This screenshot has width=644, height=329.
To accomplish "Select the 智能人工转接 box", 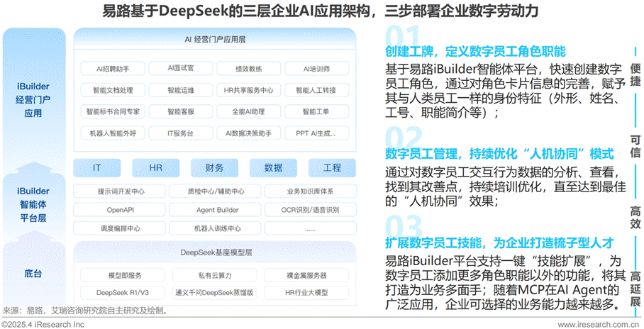I will tap(316, 90).
